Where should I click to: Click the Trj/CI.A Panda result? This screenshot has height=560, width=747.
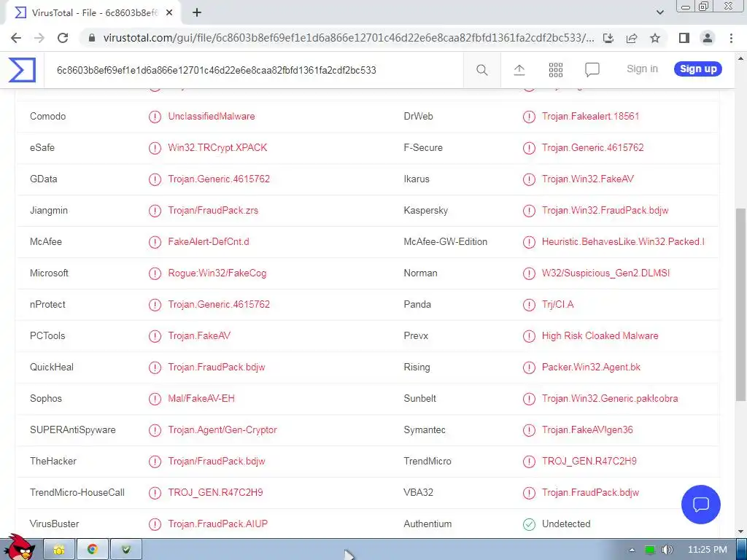coord(557,304)
